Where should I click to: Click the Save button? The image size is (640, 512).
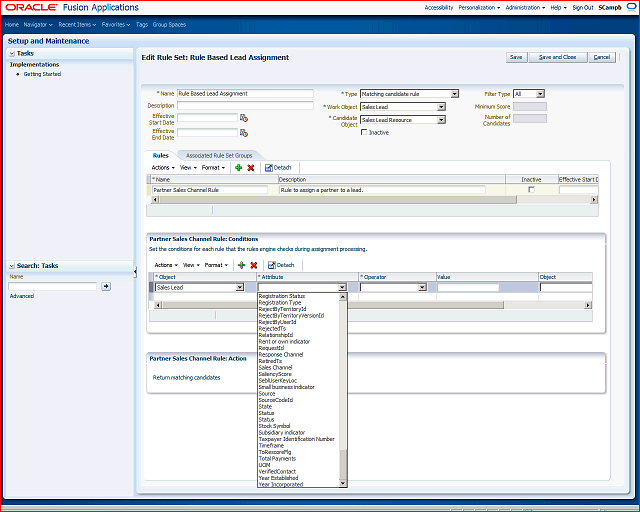pos(516,57)
